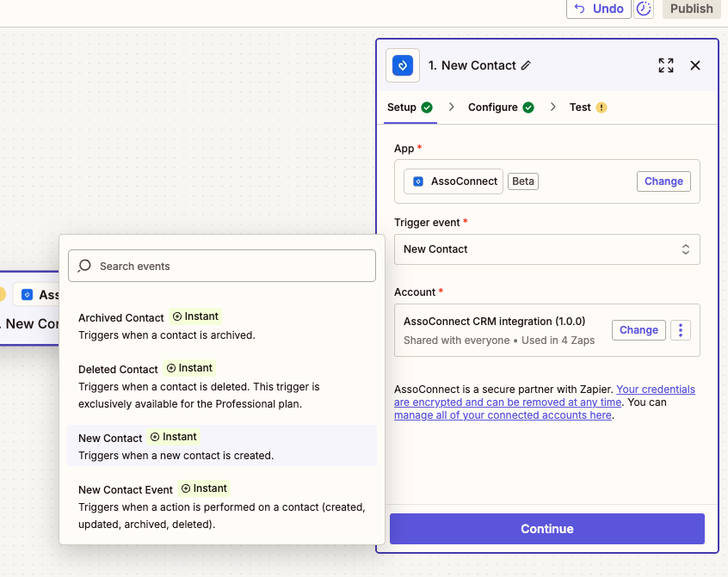This screenshot has width=728, height=577.
Task: Click the yellow status dot on the canvas step
Action: point(2,295)
